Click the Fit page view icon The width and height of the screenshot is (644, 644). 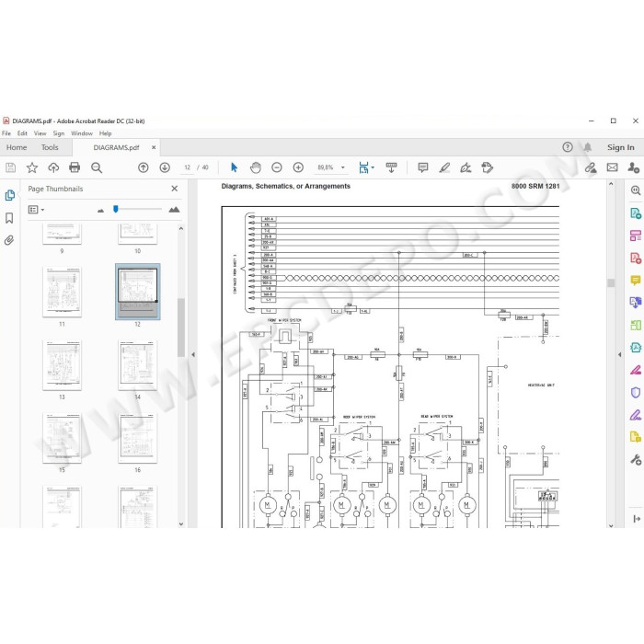(363, 167)
